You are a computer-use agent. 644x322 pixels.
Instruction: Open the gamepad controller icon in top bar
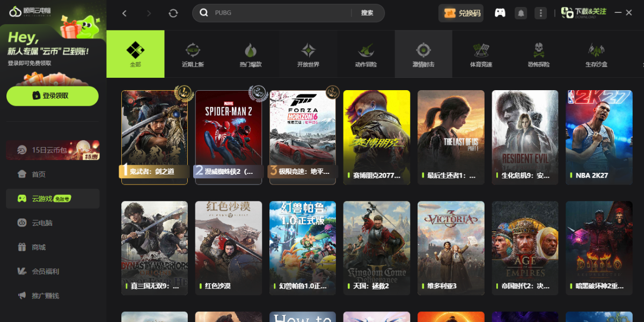pos(500,13)
